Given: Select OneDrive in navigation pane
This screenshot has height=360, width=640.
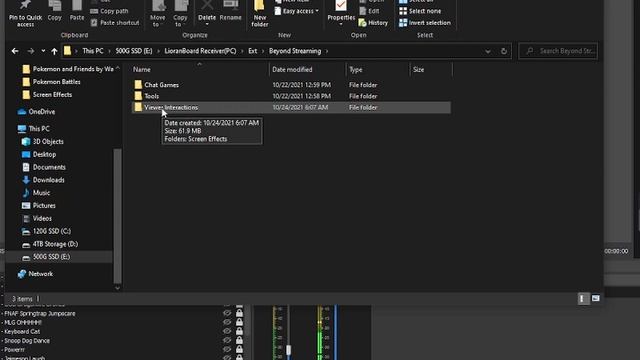Looking at the screenshot, I should pos(37,112).
